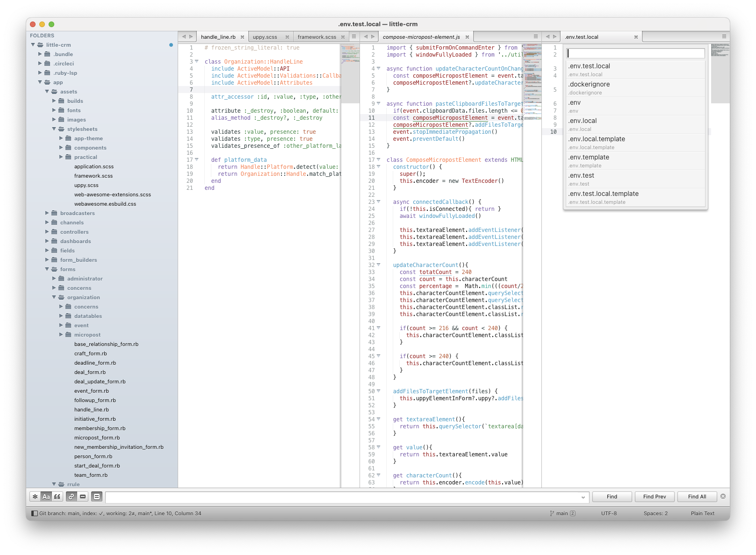Screen dimensions: 756x555
Task: Switch to the uppy.scss tab
Action: tap(265, 37)
